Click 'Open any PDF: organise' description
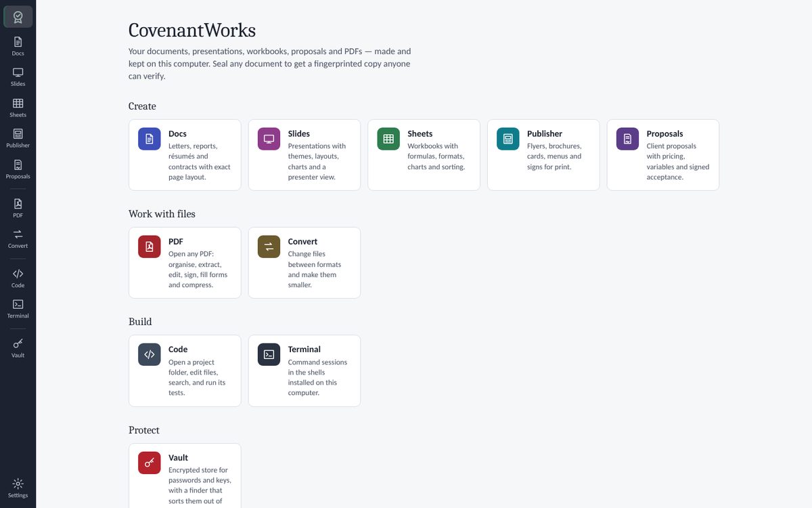The width and height of the screenshot is (812, 508). (198, 270)
